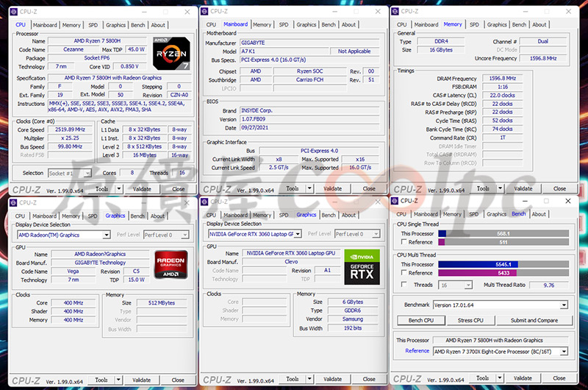Image resolution: width=588 pixels, height=390 pixels.
Task: Click the Multi Thread Ratio 9.76 value
Action: click(x=549, y=286)
